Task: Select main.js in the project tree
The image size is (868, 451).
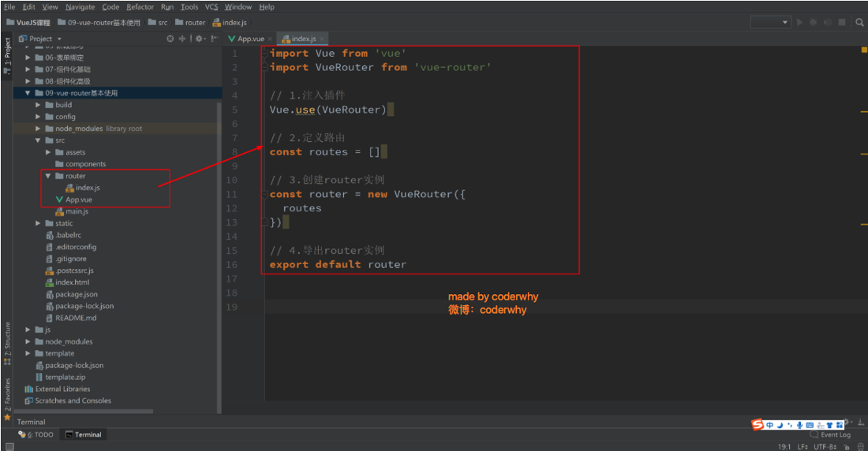Action: tap(77, 211)
